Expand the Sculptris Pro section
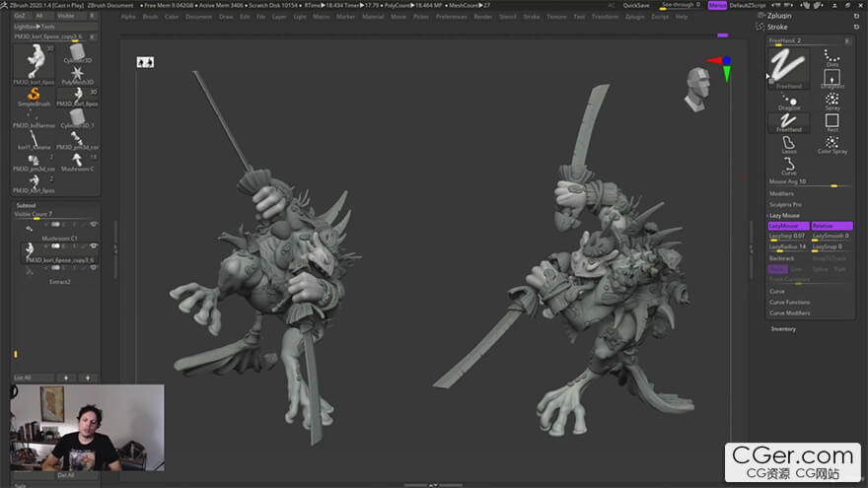Screen dimensions: 868x488 point(785,205)
